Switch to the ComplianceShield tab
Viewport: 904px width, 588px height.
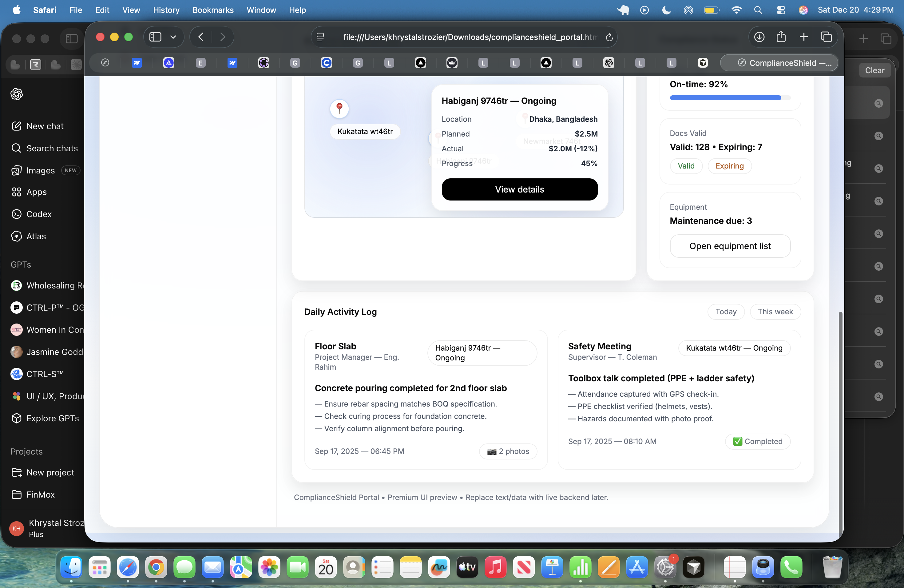779,63
